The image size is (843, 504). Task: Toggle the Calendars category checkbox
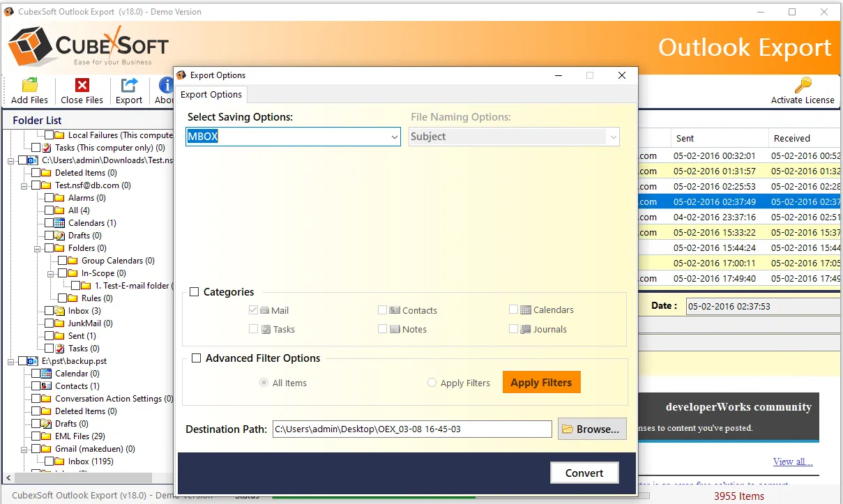(514, 310)
